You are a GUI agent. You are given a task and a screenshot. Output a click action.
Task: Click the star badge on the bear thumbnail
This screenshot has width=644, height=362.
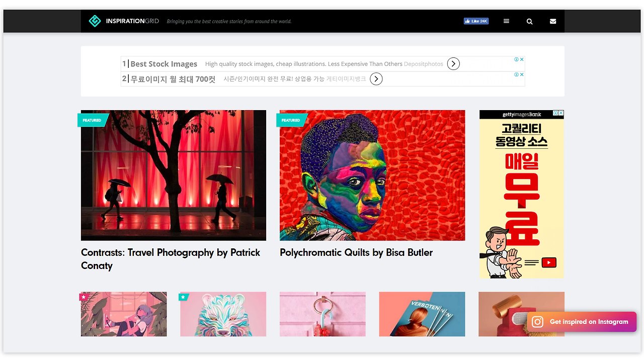tap(183, 297)
